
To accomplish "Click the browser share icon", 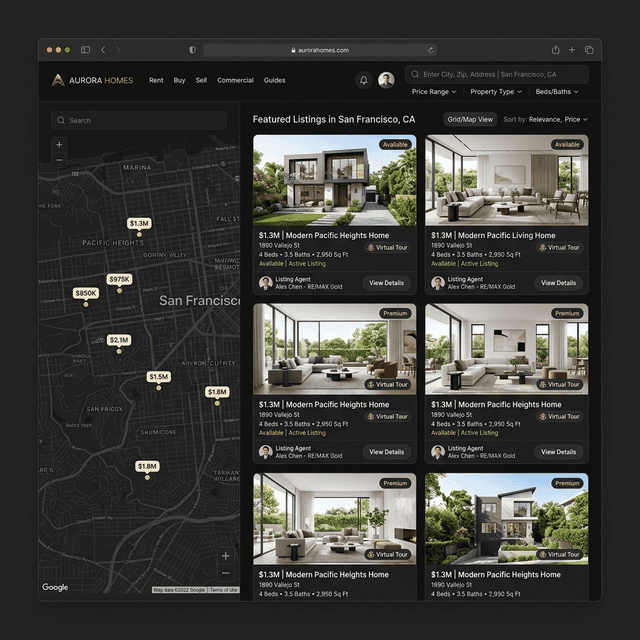I will 556,50.
